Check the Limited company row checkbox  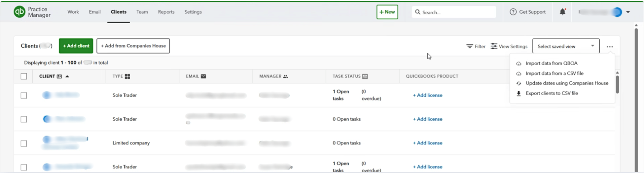24,143
